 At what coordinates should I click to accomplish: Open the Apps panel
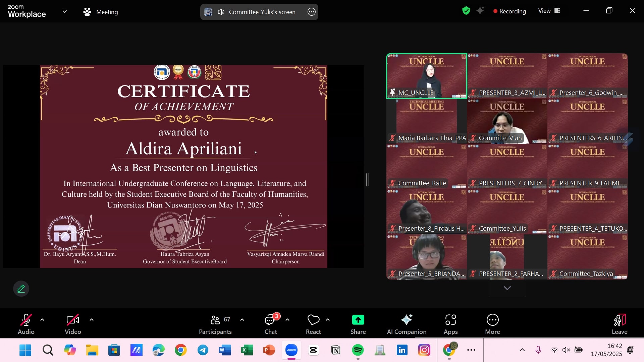click(x=451, y=324)
